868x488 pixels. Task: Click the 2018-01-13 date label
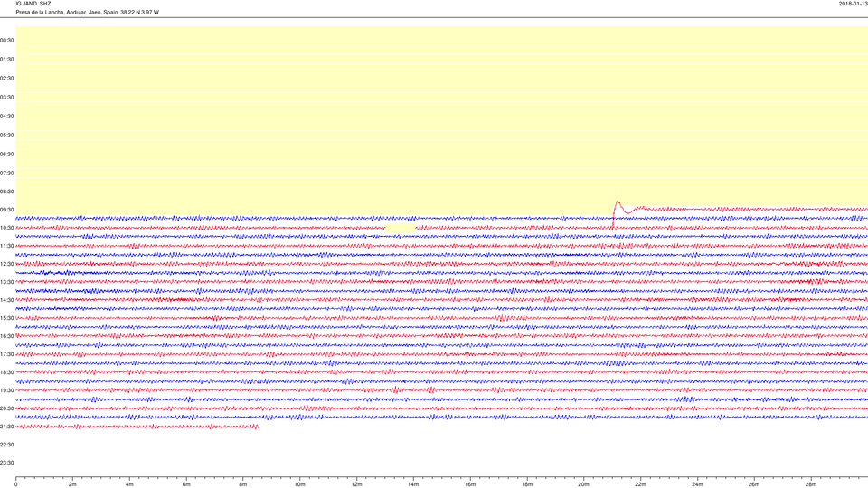point(853,4)
